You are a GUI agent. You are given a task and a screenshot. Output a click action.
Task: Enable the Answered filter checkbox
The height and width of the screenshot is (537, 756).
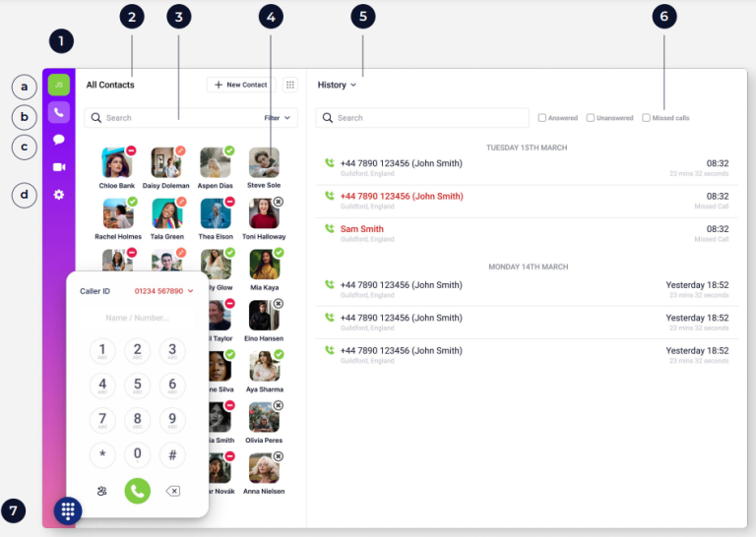[542, 118]
